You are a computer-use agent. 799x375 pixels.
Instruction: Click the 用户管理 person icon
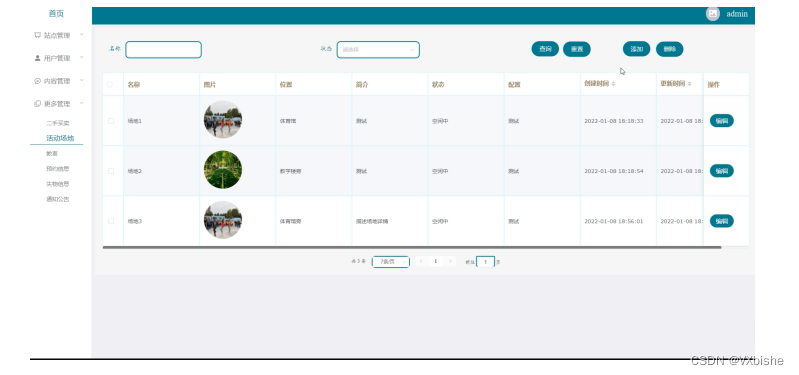[37, 58]
